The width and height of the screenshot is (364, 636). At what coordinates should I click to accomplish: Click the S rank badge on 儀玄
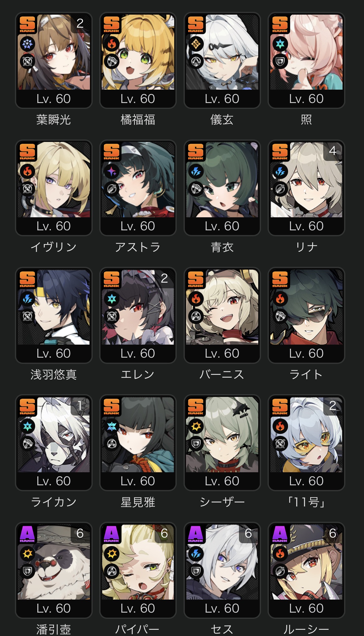pyautogui.click(x=196, y=24)
